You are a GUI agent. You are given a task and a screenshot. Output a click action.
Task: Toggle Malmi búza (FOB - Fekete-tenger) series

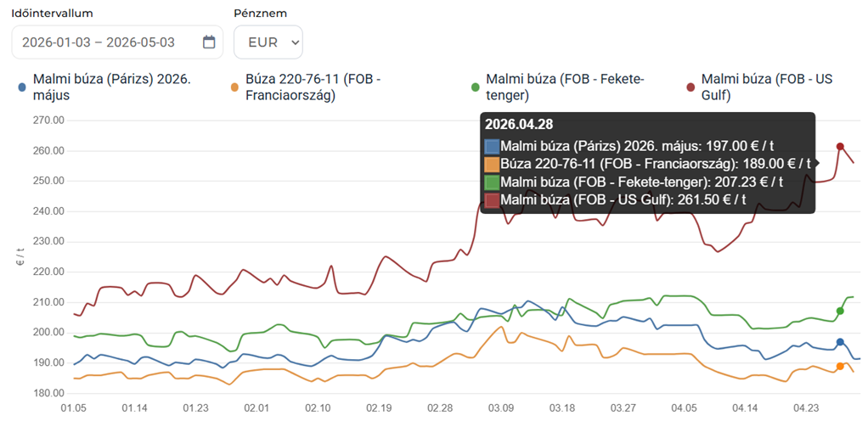[x=565, y=87]
